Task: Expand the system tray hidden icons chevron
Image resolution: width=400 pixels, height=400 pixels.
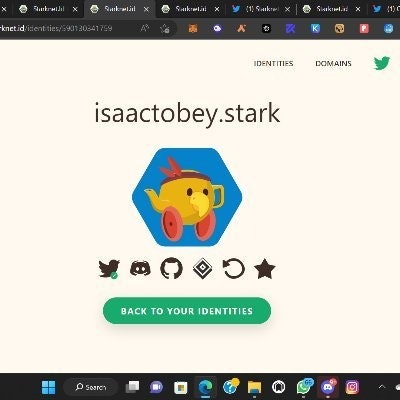Action: (x=382, y=387)
